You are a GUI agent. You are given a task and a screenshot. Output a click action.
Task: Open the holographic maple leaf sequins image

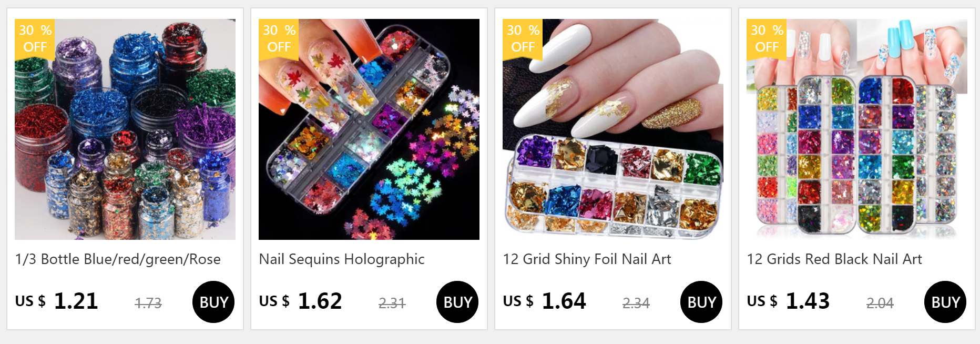(x=369, y=129)
